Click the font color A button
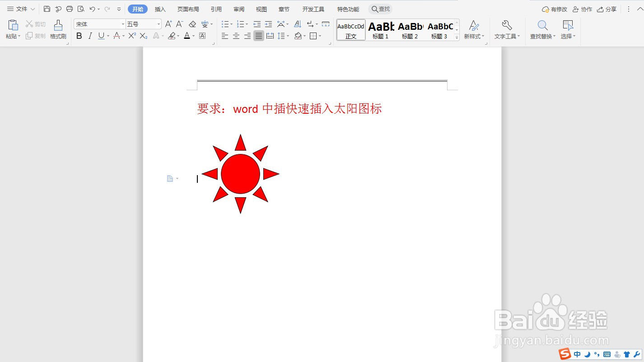Screen dimensions: 644x362 coord(187,36)
